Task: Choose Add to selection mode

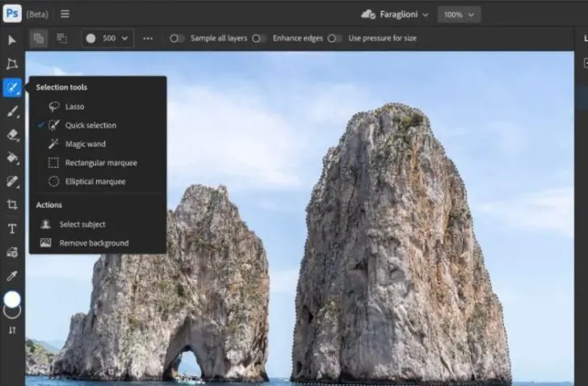Action: 38,38
